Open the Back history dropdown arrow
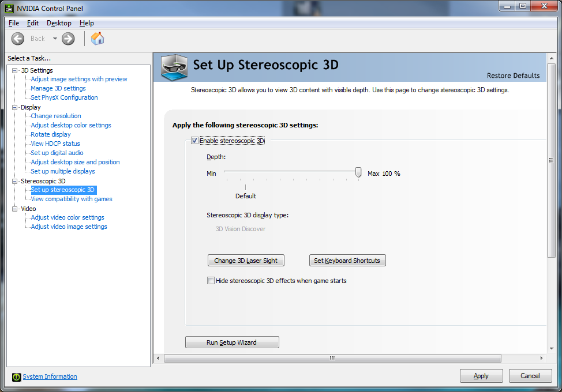Viewport: 562px width, 392px height. 55,39
